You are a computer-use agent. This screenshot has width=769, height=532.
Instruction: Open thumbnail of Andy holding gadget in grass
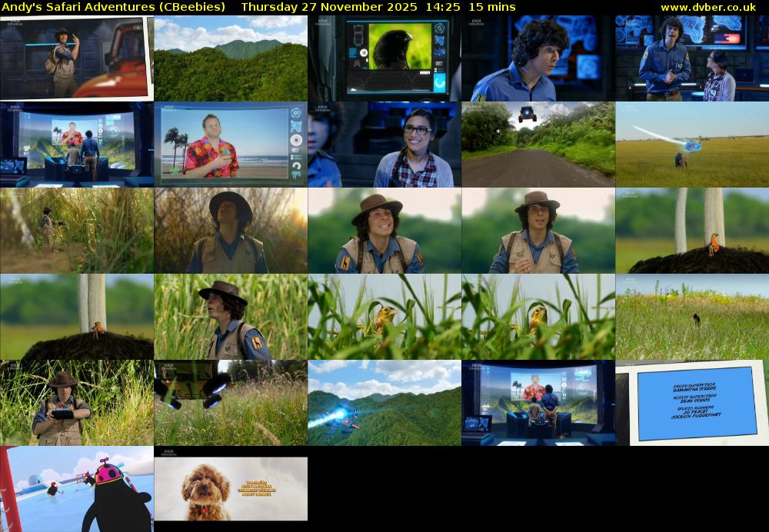[x=76, y=403]
